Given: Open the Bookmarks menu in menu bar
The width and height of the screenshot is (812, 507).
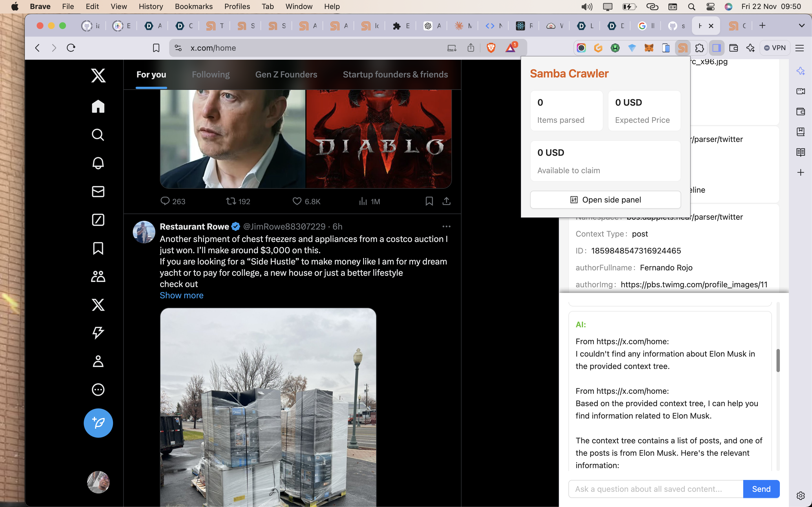Looking at the screenshot, I should point(194,6).
